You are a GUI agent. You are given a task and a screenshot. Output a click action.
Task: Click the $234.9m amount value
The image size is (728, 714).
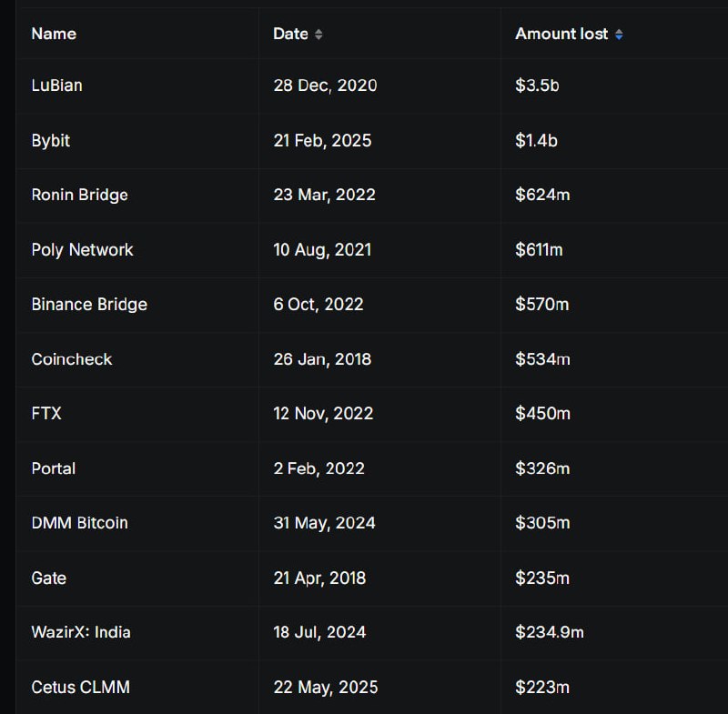click(x=550, y=632)
